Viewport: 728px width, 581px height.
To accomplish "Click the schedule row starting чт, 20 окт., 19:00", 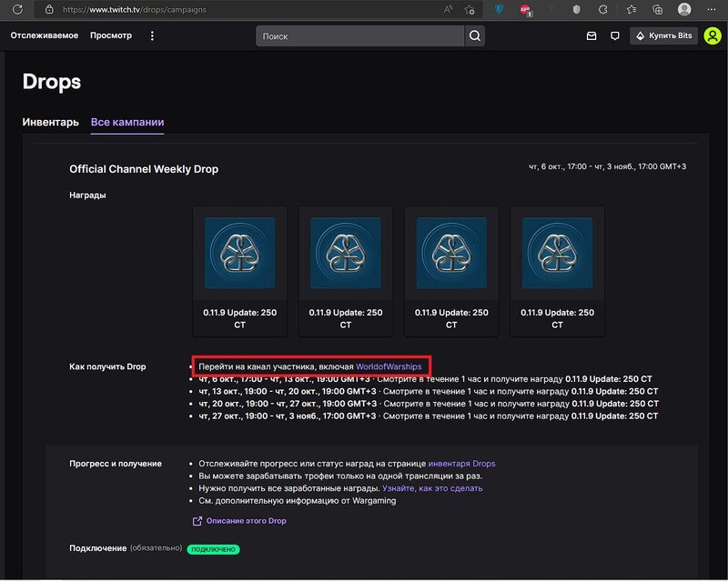I will (429, 404).
